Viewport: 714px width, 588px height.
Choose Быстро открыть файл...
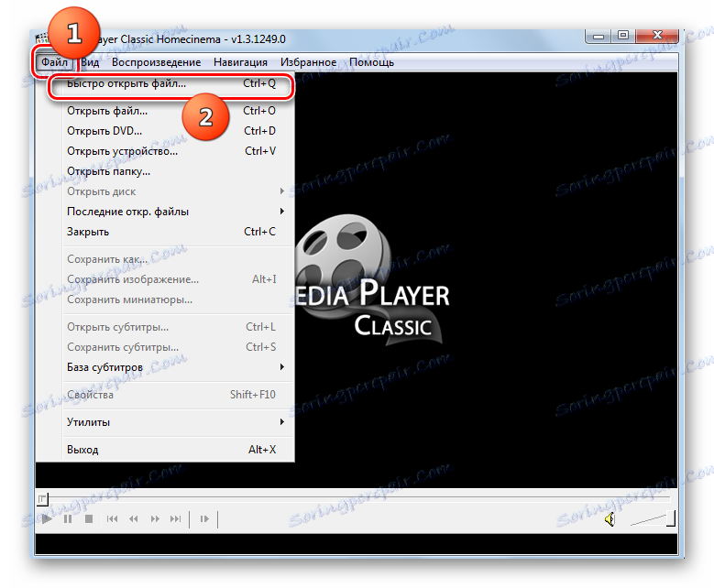tap(171, 84)
